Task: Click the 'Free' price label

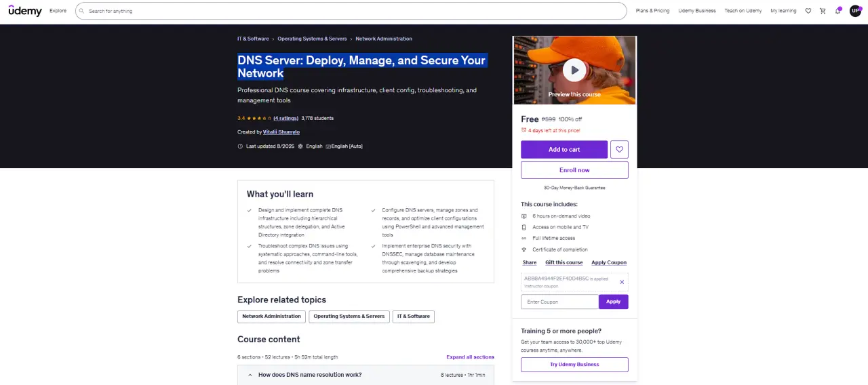Action: click(x=530, y=119)
